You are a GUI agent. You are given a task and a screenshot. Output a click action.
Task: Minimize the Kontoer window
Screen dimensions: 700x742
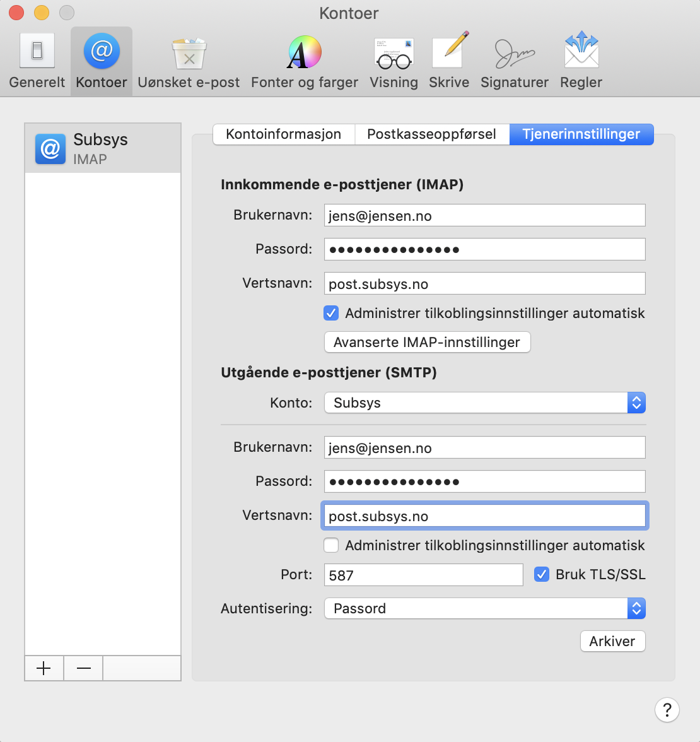coord(42,13)
